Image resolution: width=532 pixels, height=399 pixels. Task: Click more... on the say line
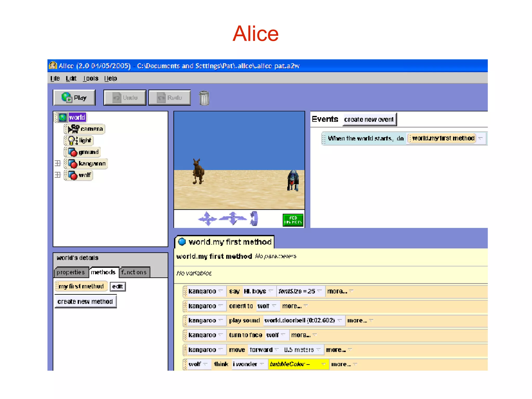[x=340, y=291]
